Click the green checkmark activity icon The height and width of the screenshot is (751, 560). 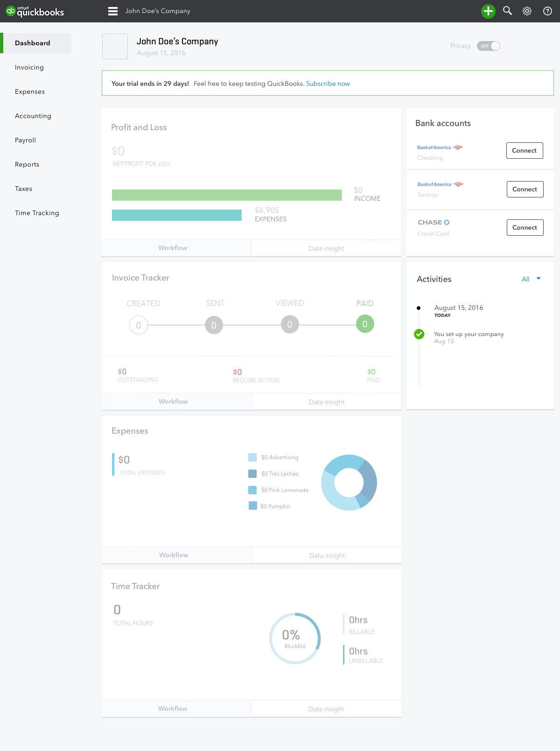(x=419, y=334)
